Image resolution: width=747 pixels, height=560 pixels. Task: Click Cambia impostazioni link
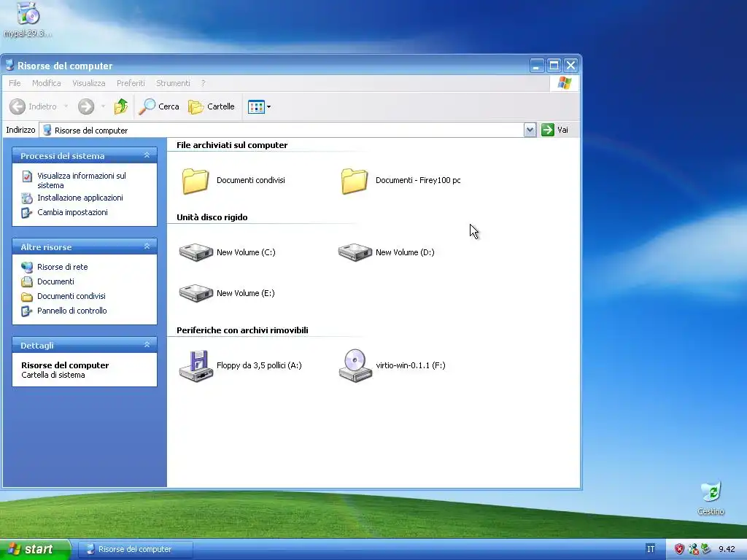coord(72,212)
